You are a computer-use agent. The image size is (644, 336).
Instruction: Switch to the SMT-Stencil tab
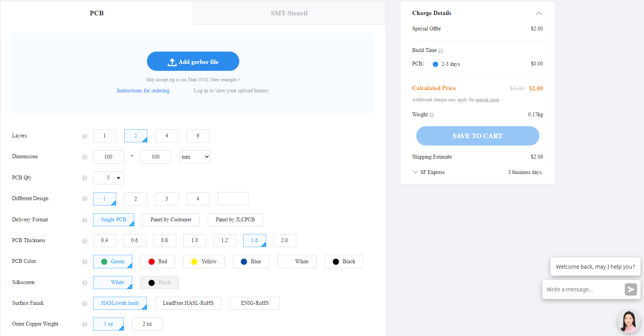coord(289,13)
